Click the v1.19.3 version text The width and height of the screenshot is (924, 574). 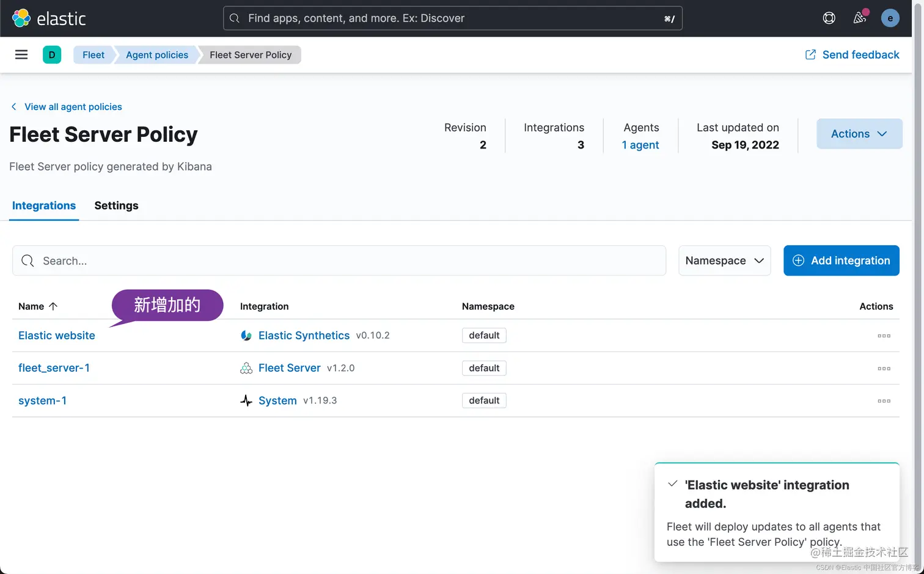click(320, 400)
